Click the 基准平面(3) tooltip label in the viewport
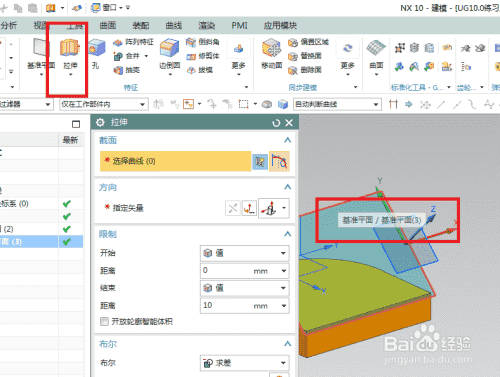This screenshot has width=500, height=377. (x=382, y=220)
